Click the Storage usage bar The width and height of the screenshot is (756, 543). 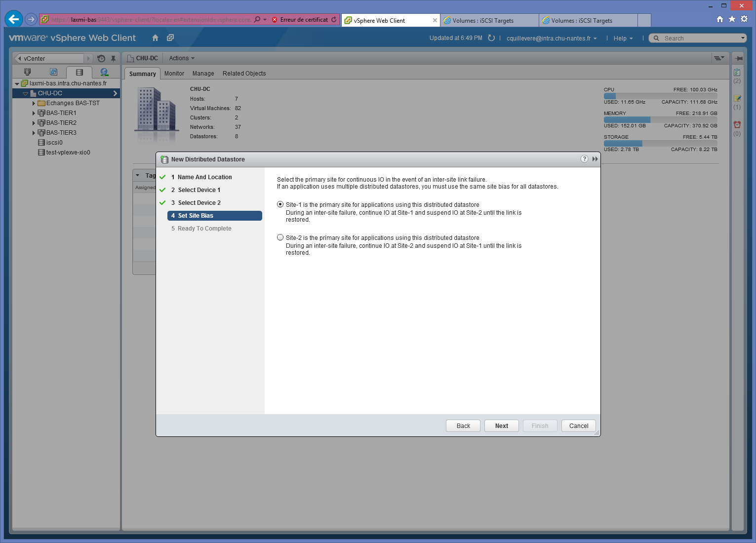(660, 143)
